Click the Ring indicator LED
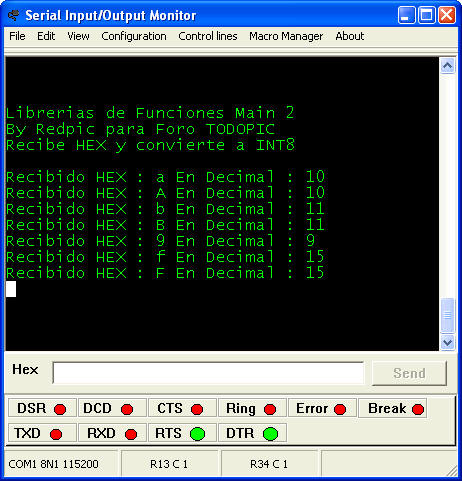Screen dimensions: 462x481 270,409
